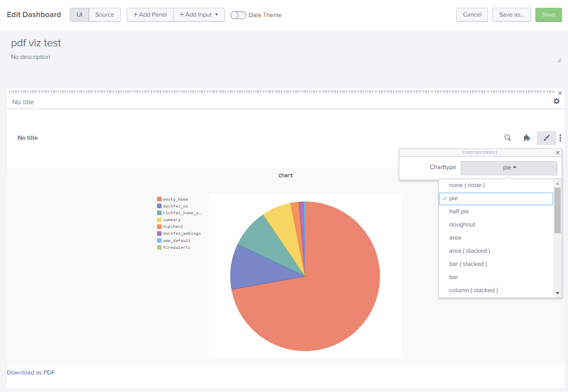Click the tcpcheck legend entry
The height and width of the screenshot is (392, 568).
(170, 226)
